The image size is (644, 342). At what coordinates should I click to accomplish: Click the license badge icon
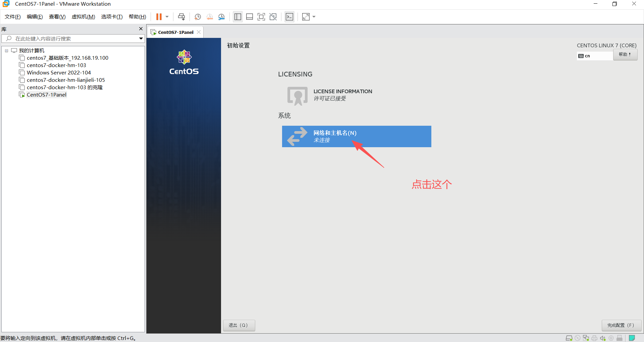[298, 96]
